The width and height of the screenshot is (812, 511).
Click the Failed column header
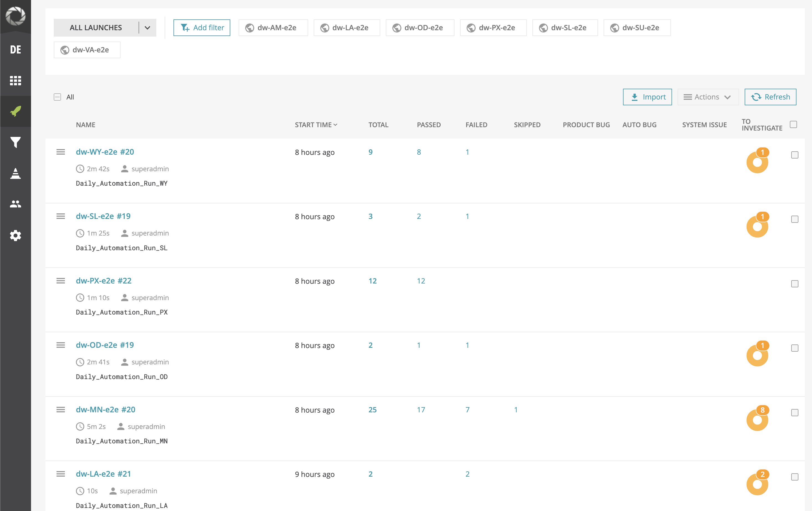click(x=476, y=125)
